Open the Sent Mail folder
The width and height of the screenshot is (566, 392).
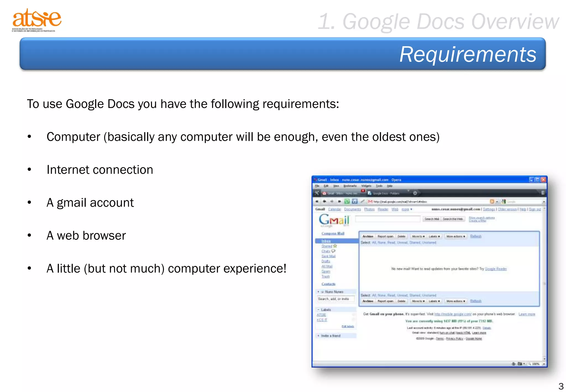[x=328, y=256]
